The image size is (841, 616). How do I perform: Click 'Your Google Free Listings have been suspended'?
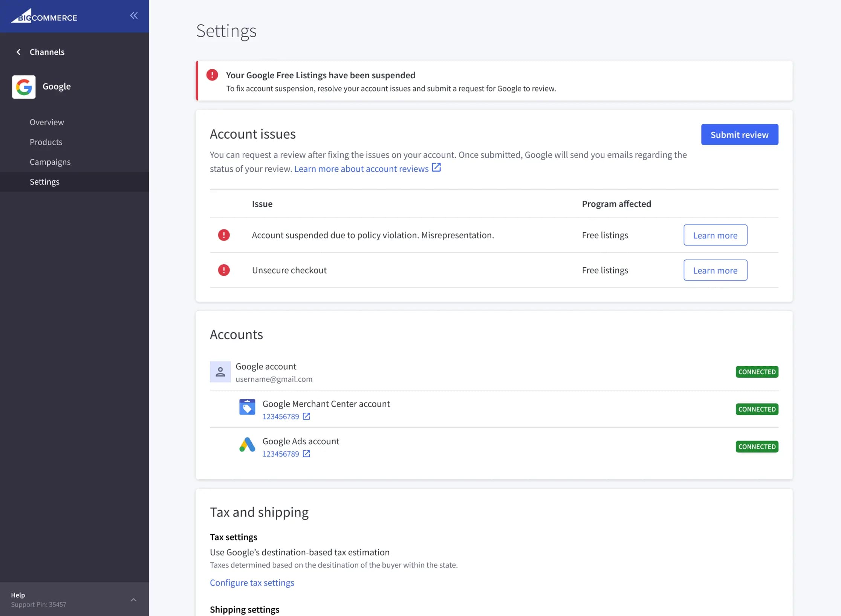coord(321,75)
